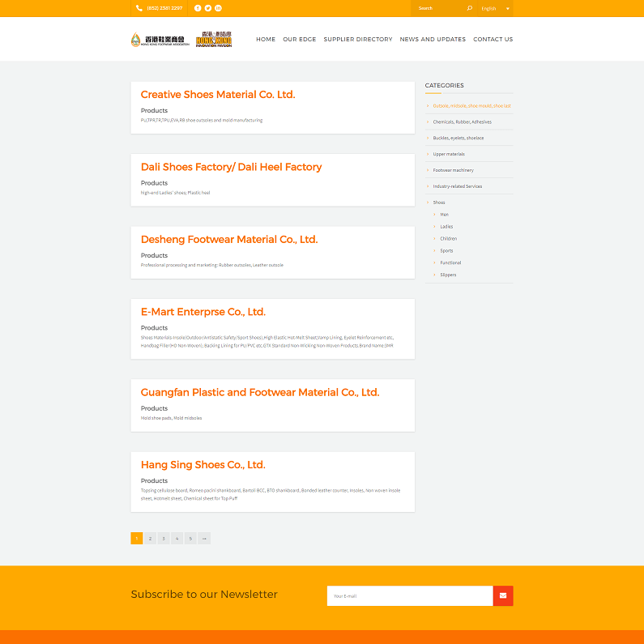This screenshot has height=644, width=644.
Task: Click the (852) 2381 2297 phone number
Action: pos(164,8)
